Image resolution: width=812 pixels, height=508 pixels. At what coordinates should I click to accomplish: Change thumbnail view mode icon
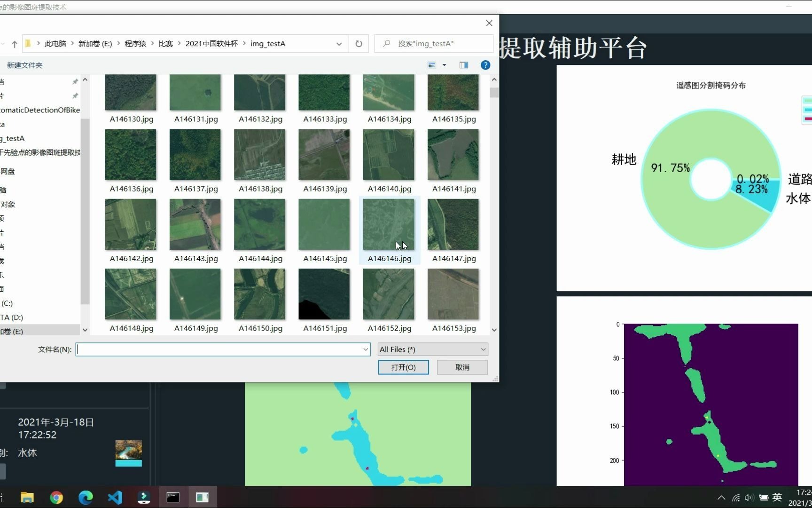click(x=432, y=65)
